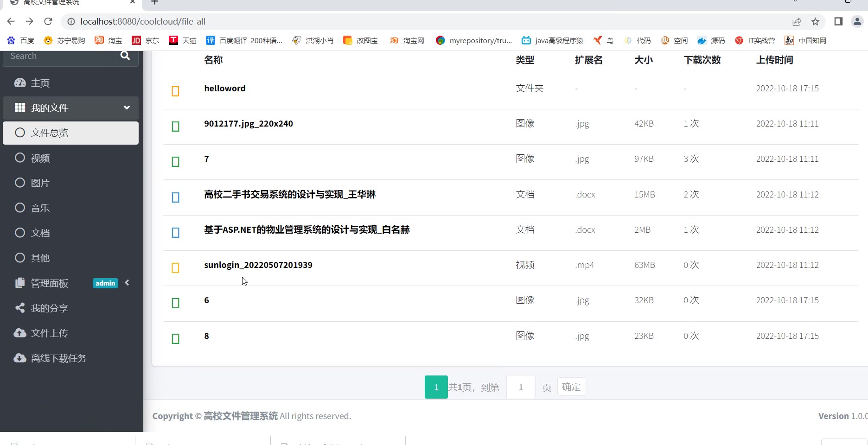Click the file icon for 9012177.jpg_220x240
The height and width of the screenshot is (445, 868).
click(176, 127)
